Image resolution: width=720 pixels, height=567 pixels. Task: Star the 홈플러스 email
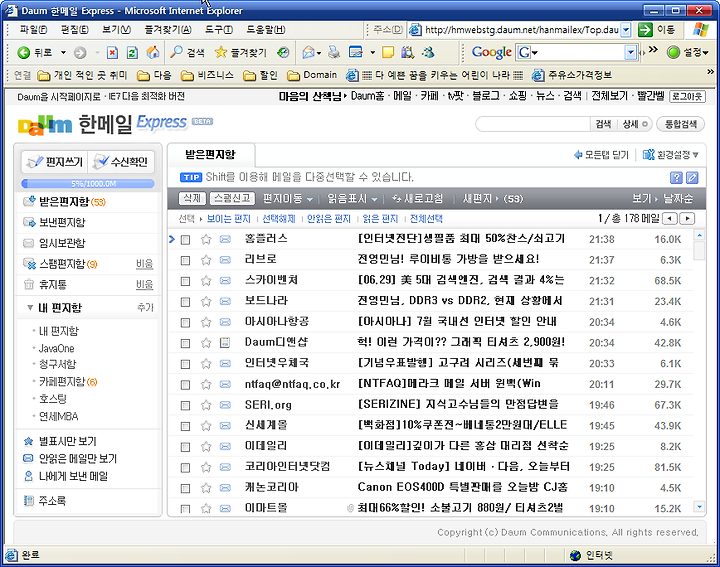[206, 239]
